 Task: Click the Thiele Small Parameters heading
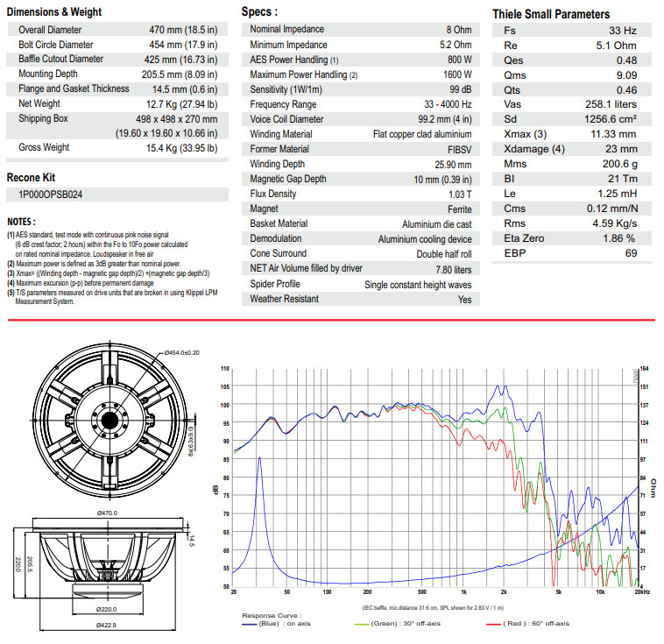coord(551,14)
